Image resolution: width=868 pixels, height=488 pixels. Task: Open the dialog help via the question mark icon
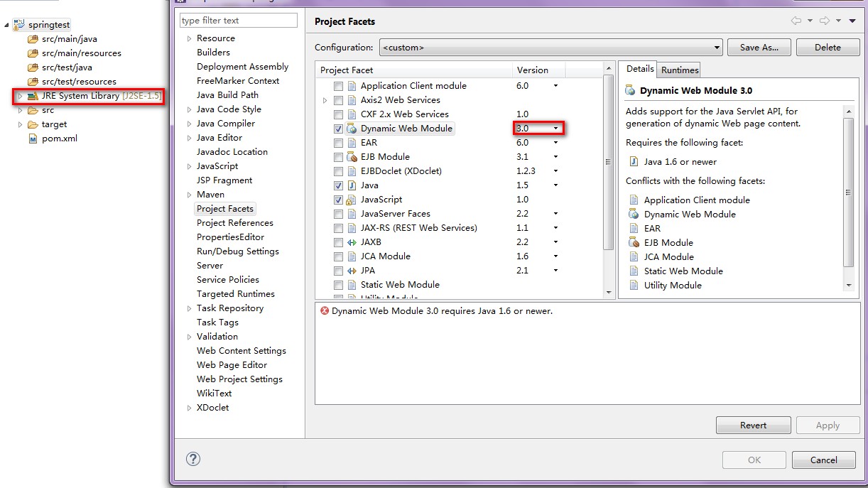pos(192,459)
